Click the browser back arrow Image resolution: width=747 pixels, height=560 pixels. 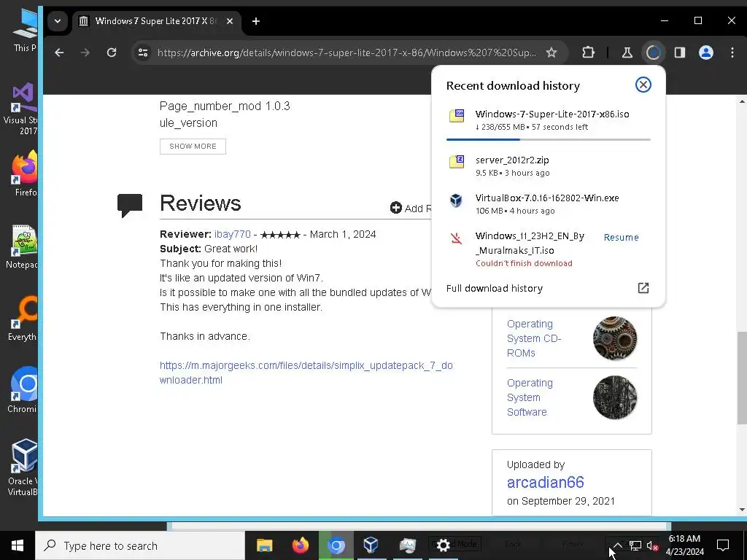(59, 52)
